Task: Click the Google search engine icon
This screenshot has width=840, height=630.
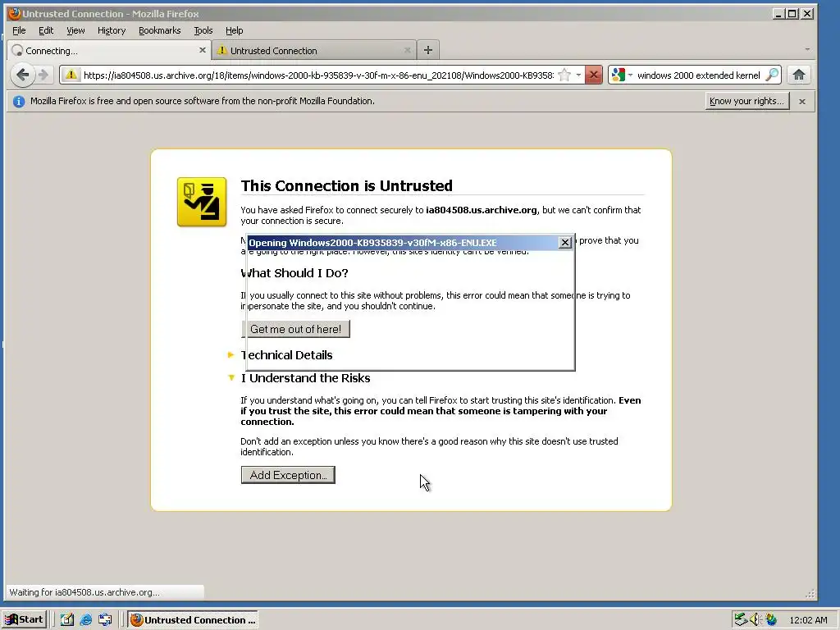Action: pos(619,75)
